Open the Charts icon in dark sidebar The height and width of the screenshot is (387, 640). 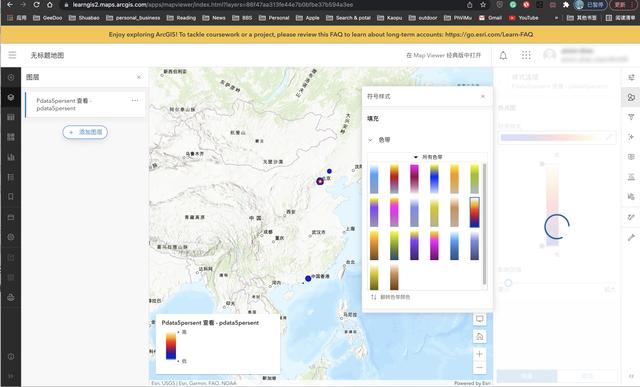(11, 157)
